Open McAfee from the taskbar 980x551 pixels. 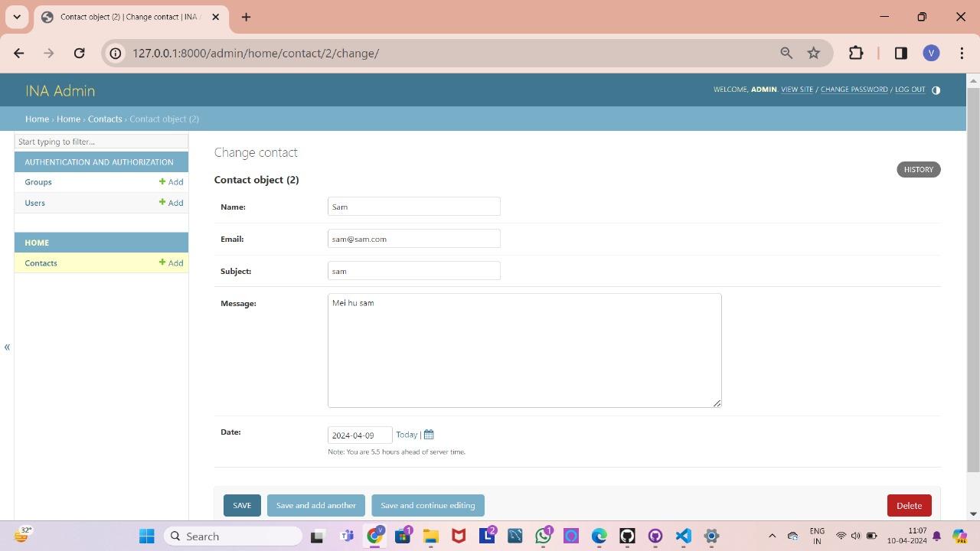459,536
